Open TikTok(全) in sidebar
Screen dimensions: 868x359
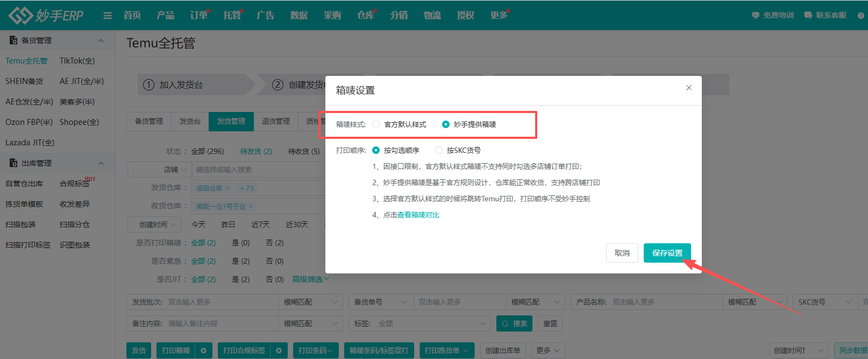pyautogui.click(x=77, y=61)
